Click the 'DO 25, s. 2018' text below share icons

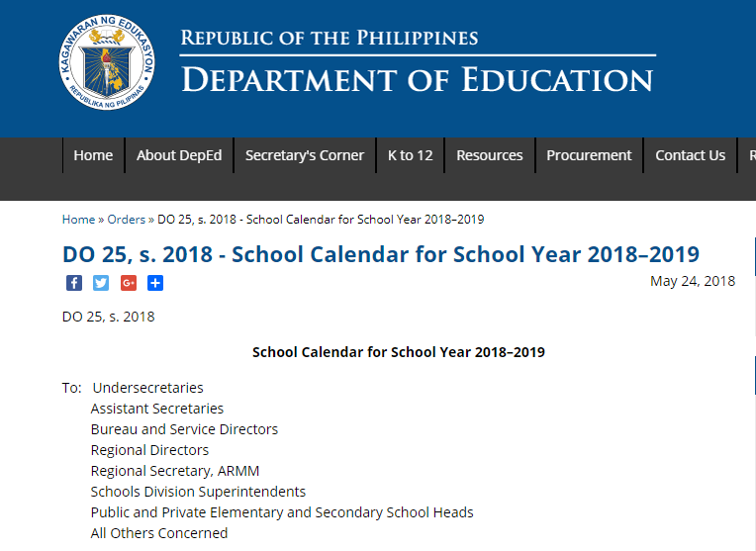tap(109, 317)
